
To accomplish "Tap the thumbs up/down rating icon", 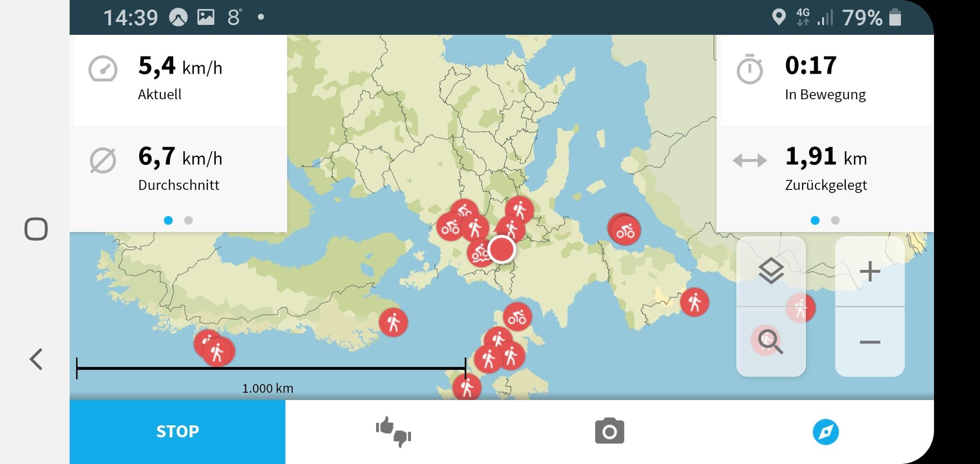I will 393,431.
